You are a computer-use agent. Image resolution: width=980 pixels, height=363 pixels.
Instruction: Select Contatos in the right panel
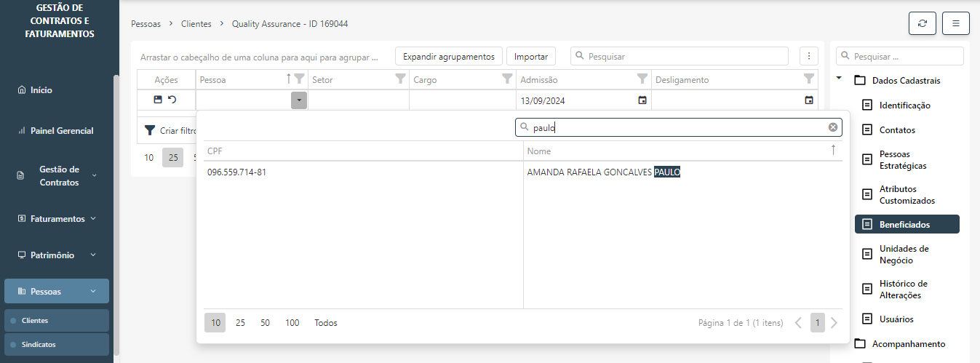click(x=897, y=130)
